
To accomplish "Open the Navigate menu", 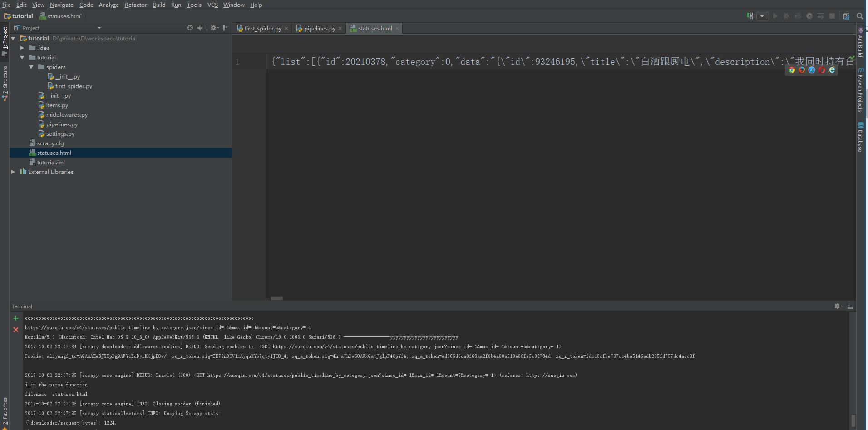I will click(x=62, y=5).
